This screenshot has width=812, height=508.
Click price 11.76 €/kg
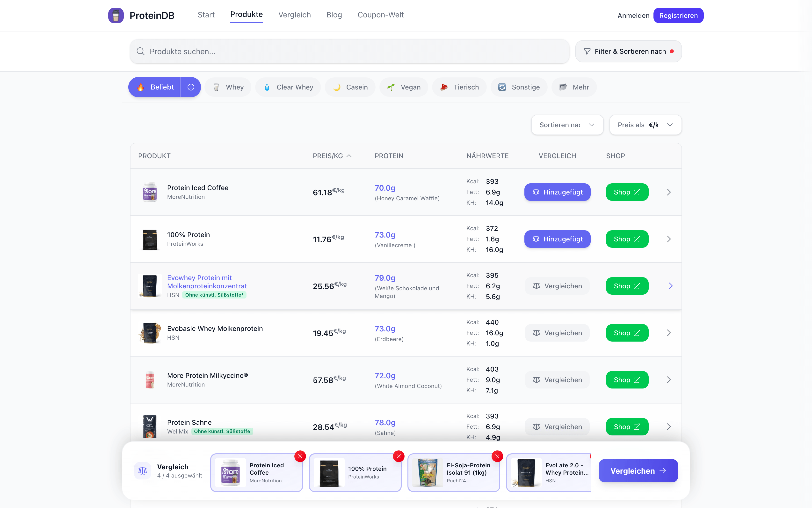click(328, 239)
